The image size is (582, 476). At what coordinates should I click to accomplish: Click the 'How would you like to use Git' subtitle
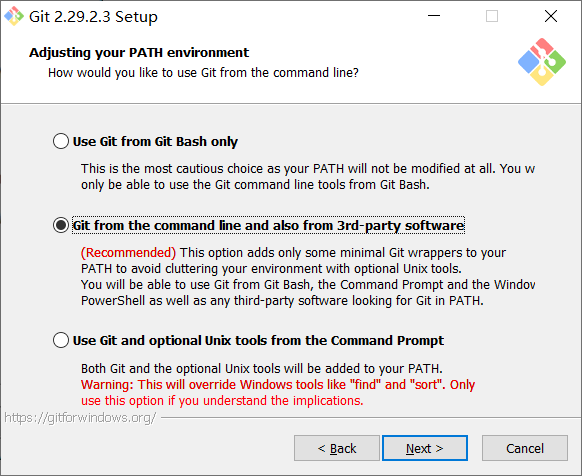203,73
